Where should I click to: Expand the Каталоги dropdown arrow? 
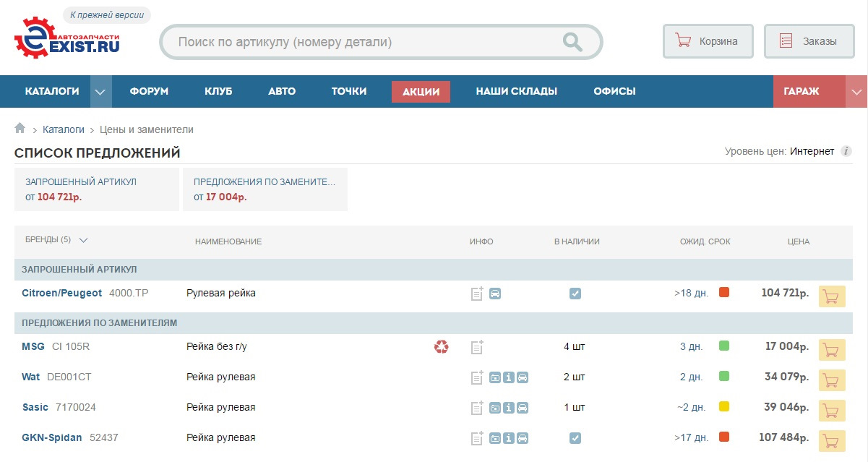tap(100, 92)
